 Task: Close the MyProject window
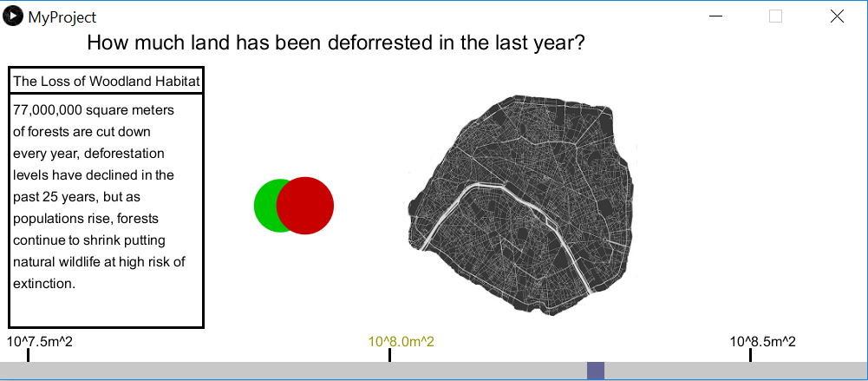click(x=837, y=16)
